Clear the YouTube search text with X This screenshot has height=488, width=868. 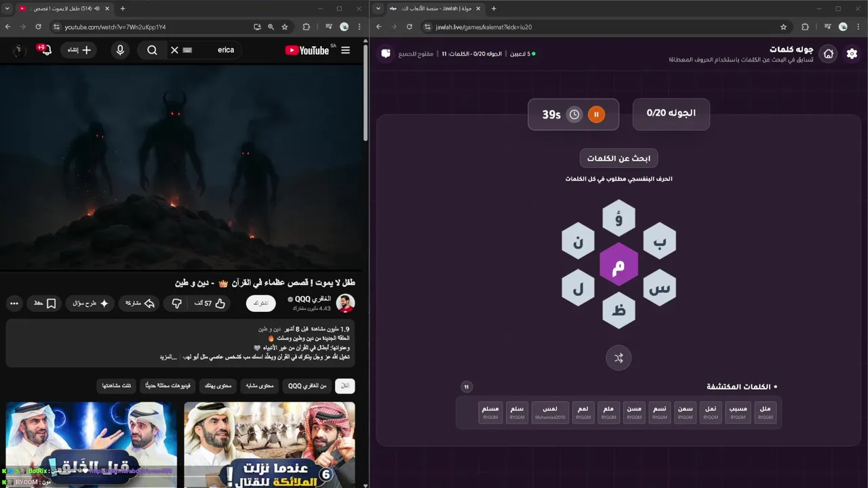tap(174, 50)
